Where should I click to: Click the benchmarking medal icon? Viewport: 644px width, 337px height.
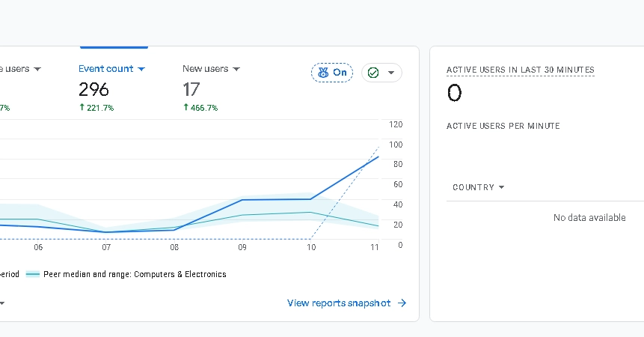pyautogui.click(x=323, y=73)
